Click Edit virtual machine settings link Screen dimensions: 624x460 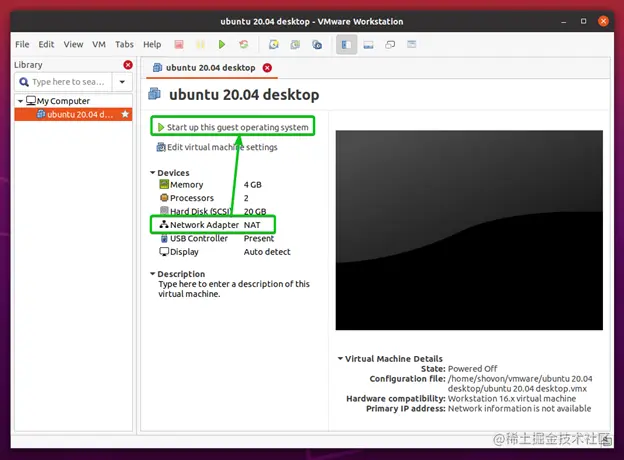217,147
